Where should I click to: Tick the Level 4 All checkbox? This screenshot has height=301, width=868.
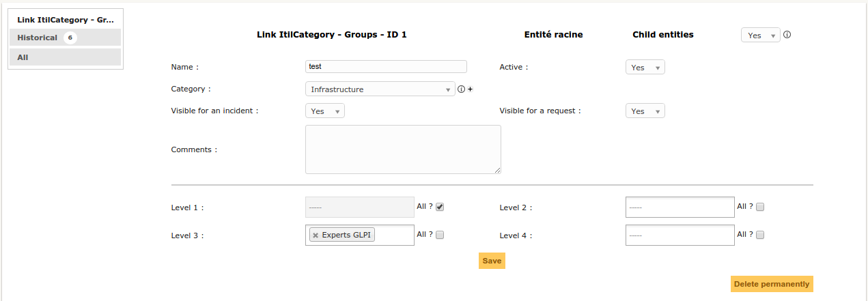(760, 235)
